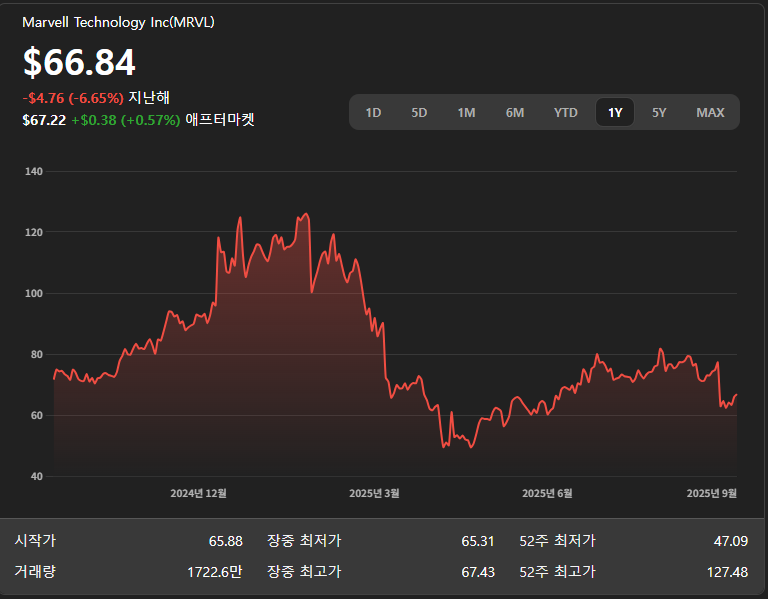The image size is (768, 599).
Task: Click the 127.48 52-week high value
Action: pos(727,572)
